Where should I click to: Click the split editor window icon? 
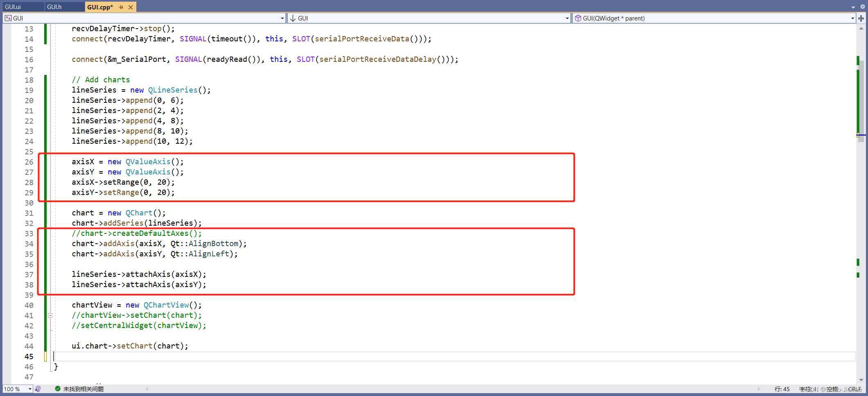(861, 18)
